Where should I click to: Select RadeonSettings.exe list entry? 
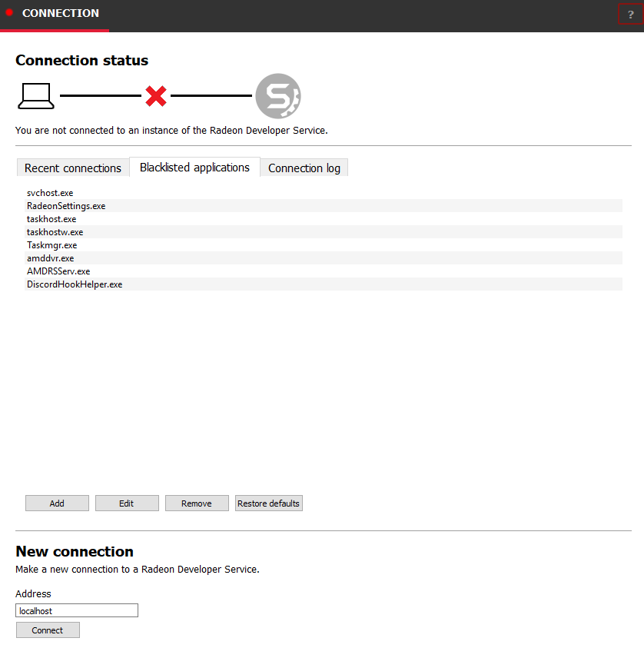(x=66, y=206)
